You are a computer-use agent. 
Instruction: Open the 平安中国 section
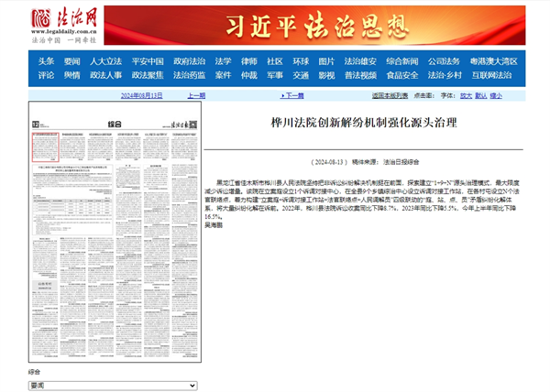(x=148, y=60)
